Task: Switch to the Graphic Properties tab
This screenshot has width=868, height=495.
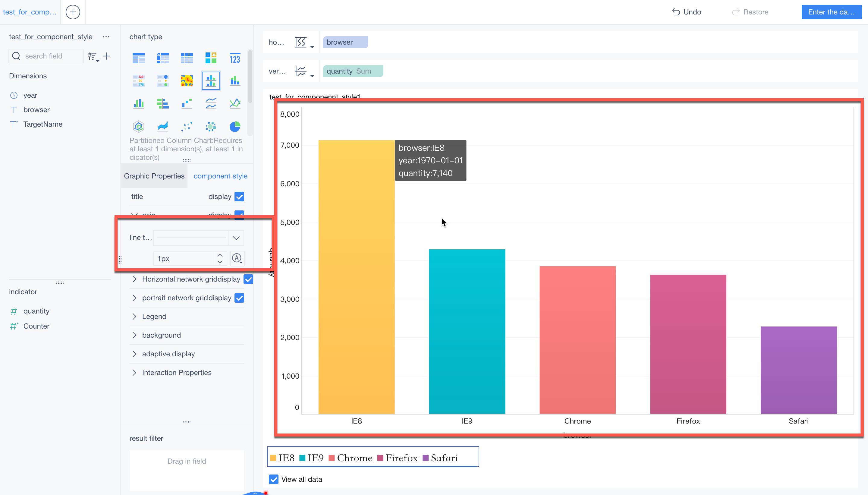Action: pyautogui.click(x=154, y=176)
